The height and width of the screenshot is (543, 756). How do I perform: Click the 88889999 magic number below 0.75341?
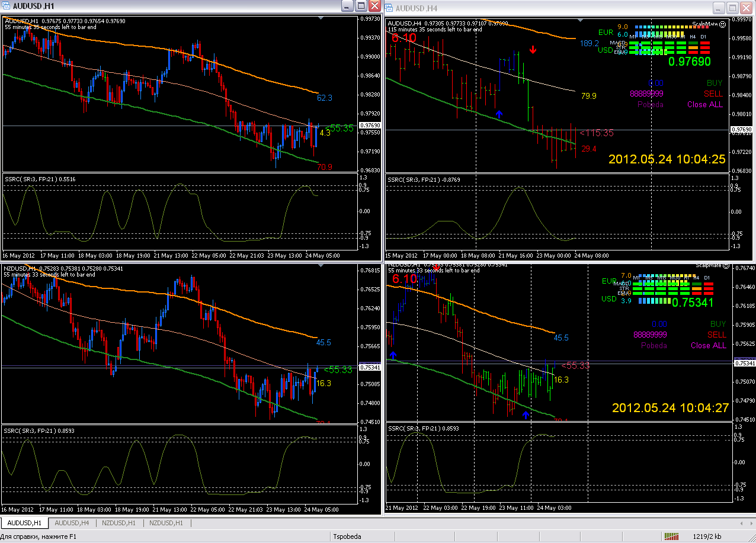(650, 335)
